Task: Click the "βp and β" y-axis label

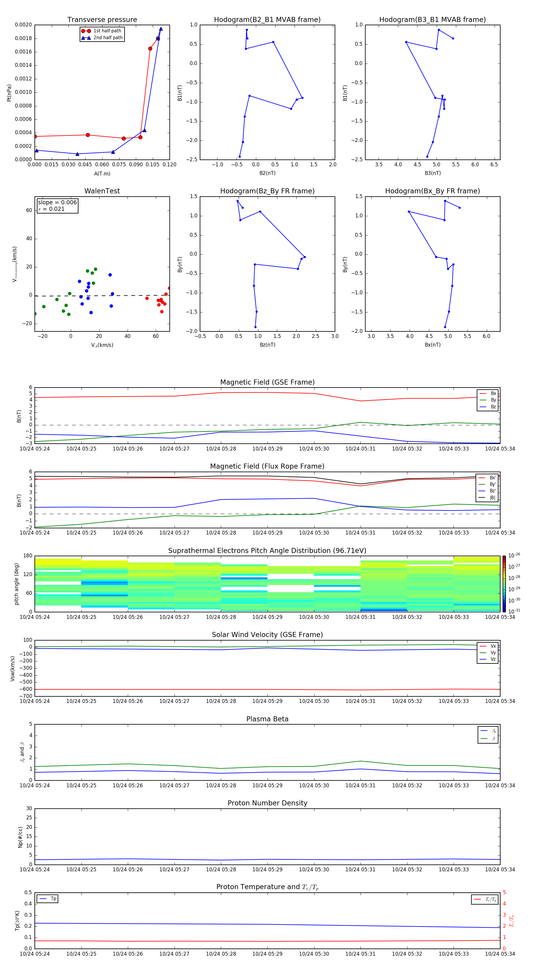Action: [22, 752]
